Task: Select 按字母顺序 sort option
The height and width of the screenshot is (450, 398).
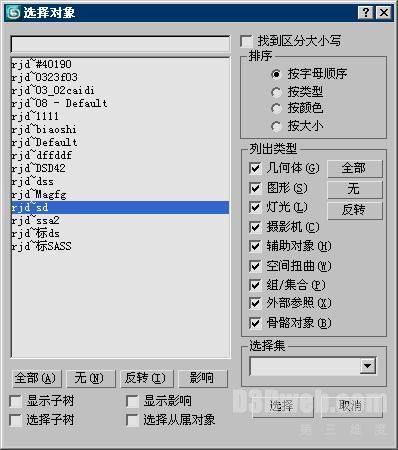Action: [276, 74]
